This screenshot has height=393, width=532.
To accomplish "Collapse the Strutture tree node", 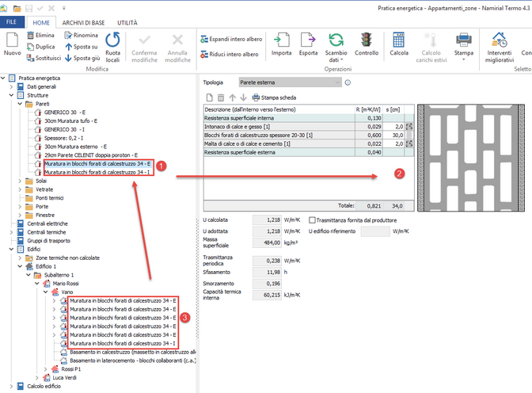I will [x=12, y=95].
